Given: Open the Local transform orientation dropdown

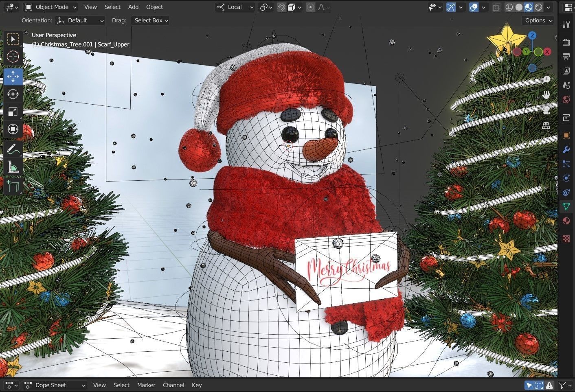Looking at the screenshot, I should (235, 7).
